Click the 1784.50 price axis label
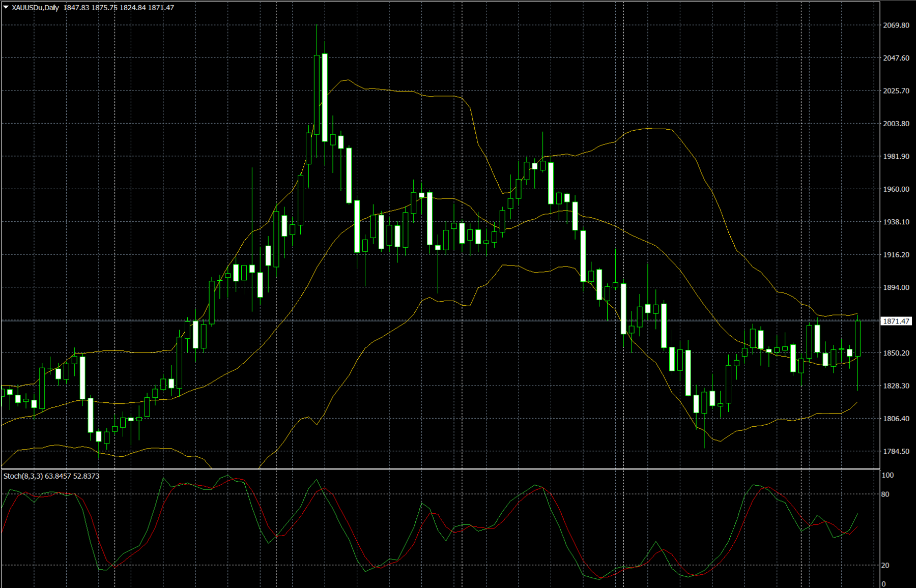The height and width of the screenshot is (588, 916). 896,452
